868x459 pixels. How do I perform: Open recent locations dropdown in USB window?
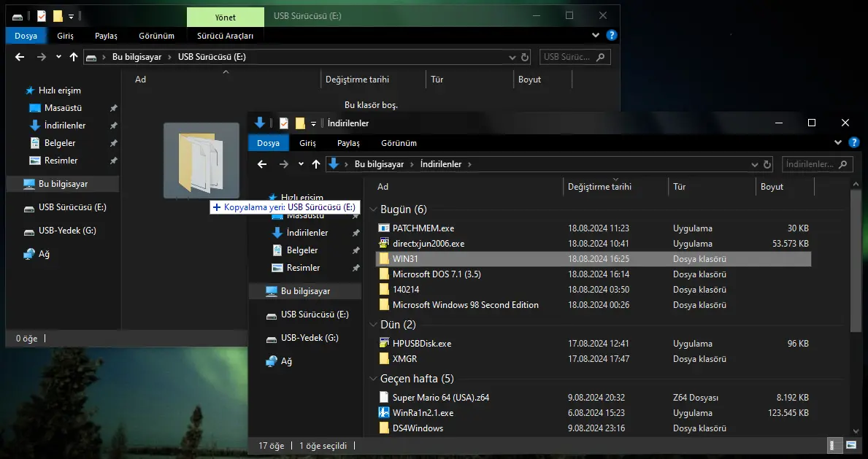pos(58,56)
